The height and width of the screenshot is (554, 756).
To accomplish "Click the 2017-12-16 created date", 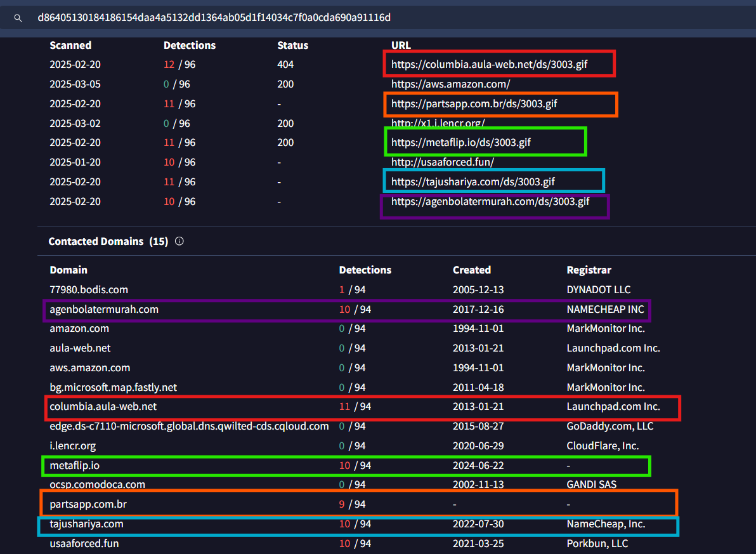I will click(x=478, y=309).
